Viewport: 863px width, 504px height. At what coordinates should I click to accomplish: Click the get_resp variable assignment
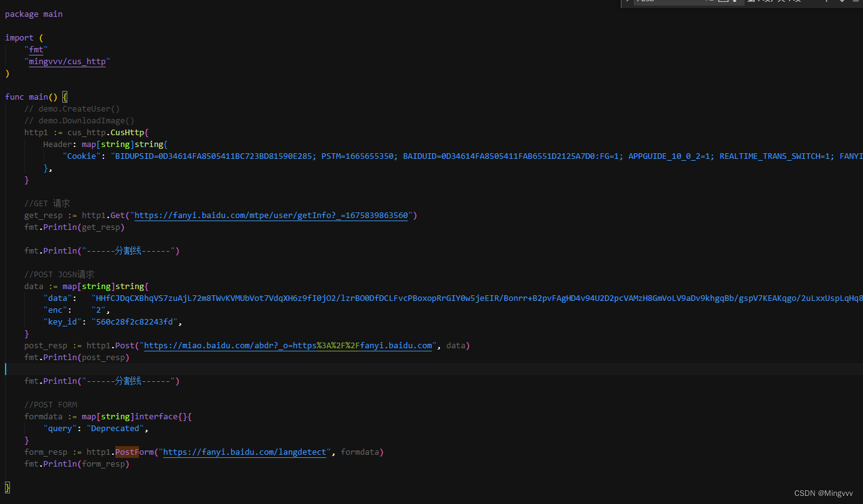[x=44, y=216]
